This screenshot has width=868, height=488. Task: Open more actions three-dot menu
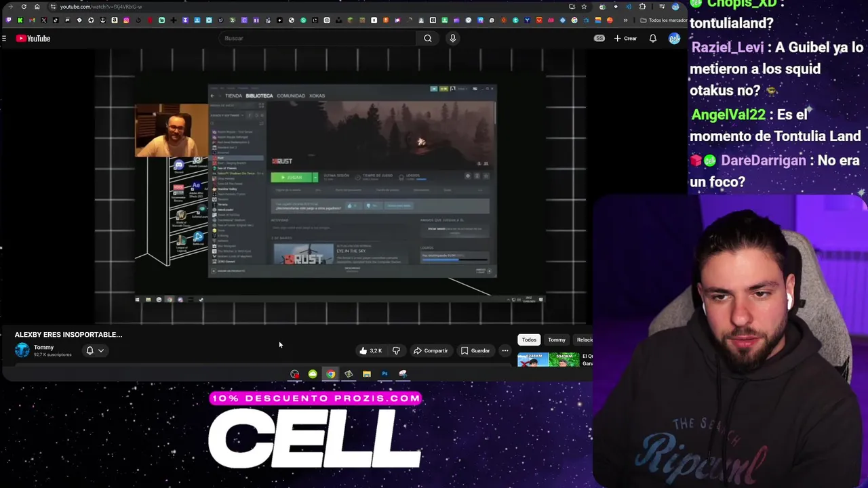coord(505,350)
